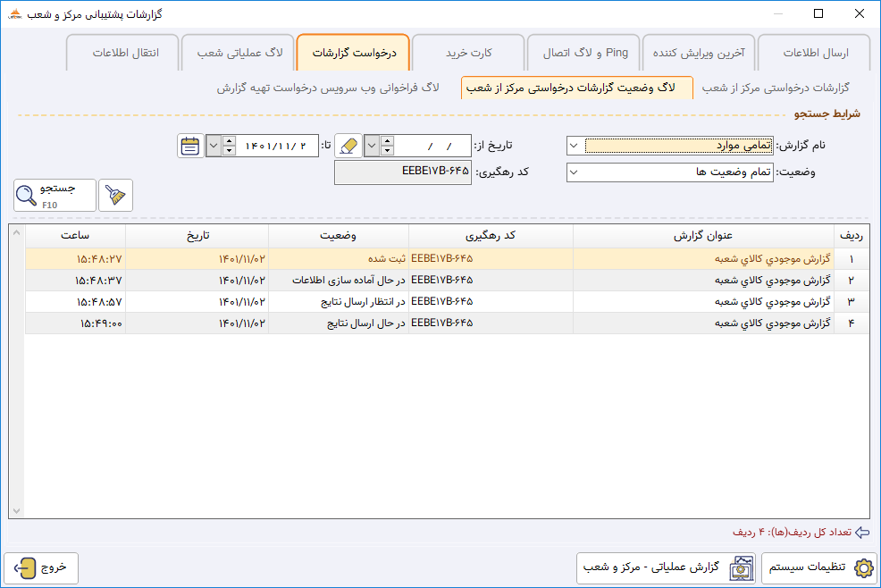881x588 pixels.
Task: Select the 'درخواست گزارشات' tab
Action: pyautogui.click(x=354, y=53)
